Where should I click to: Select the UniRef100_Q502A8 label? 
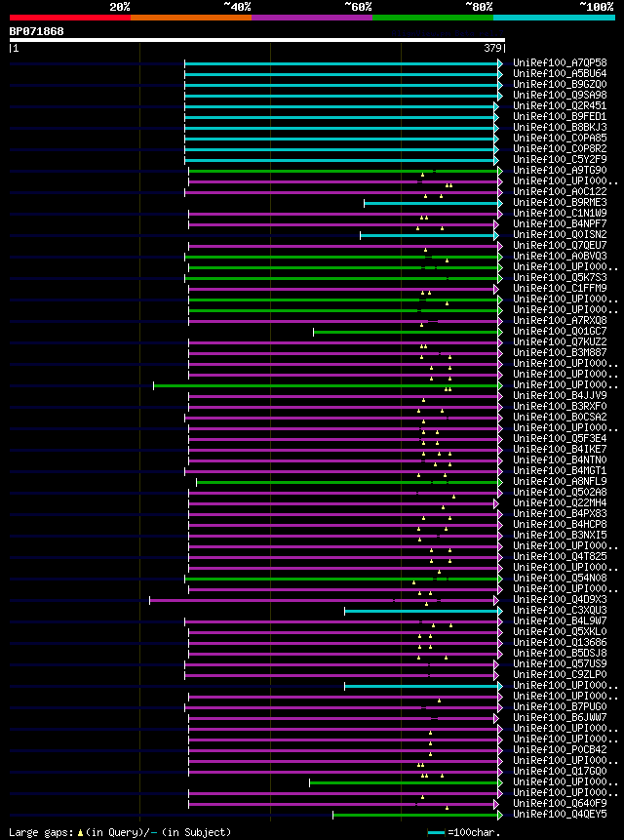coord(560,492)
